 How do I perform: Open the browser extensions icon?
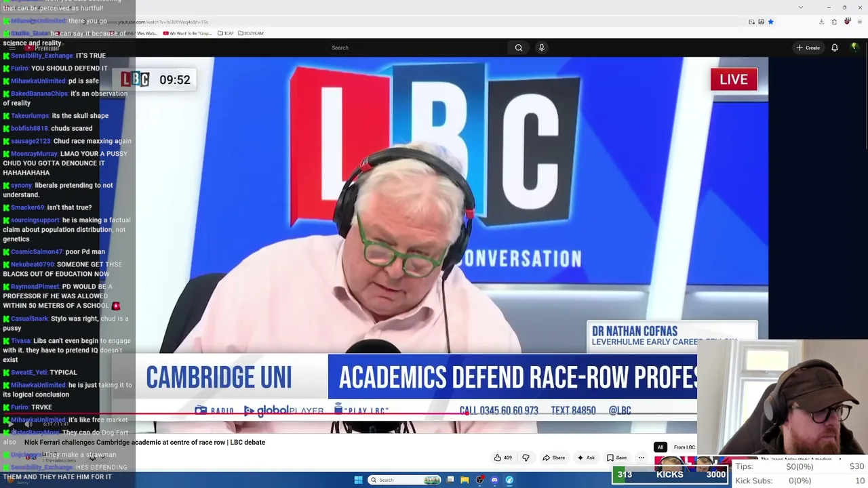(x=834, y=22)
